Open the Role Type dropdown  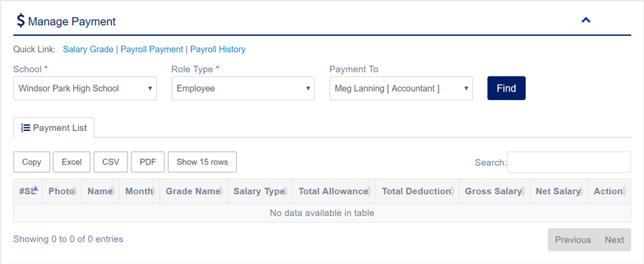click(243, 88)
